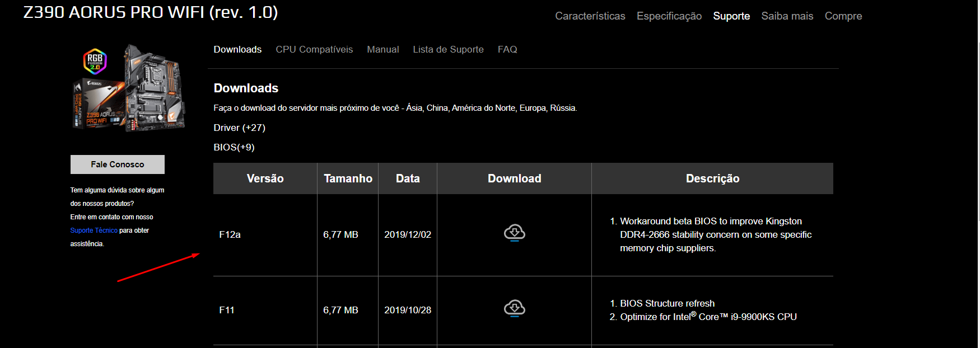Click the Z390 AORUS PRO WIFI product image

coord(129,87)
